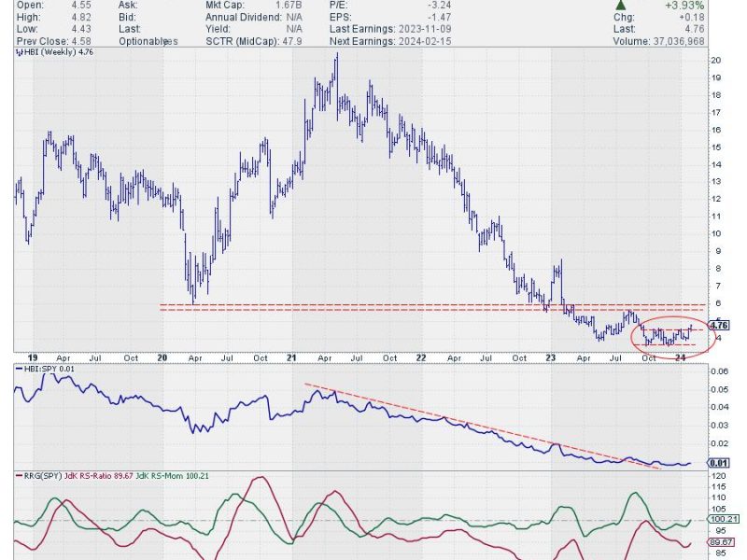Click the boxed 4.76 price axis marker
This screenshot has width=747, height=560.
(x=719, y=325)
